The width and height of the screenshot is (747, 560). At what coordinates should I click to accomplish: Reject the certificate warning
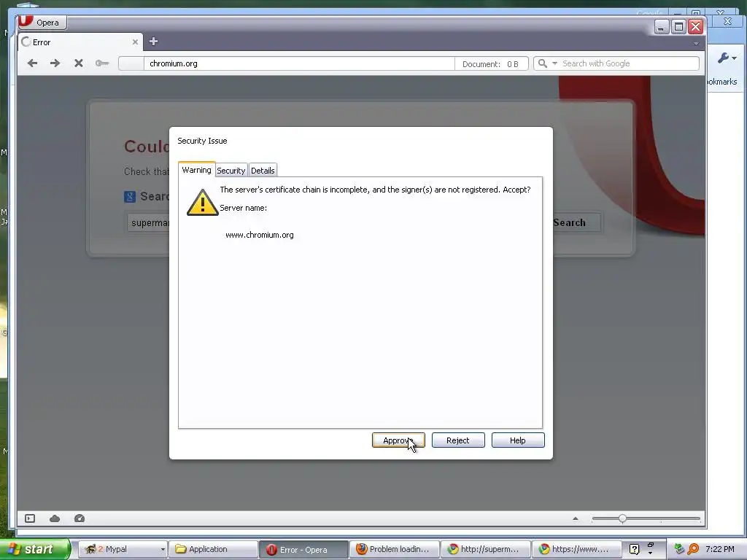pos(458,440)
